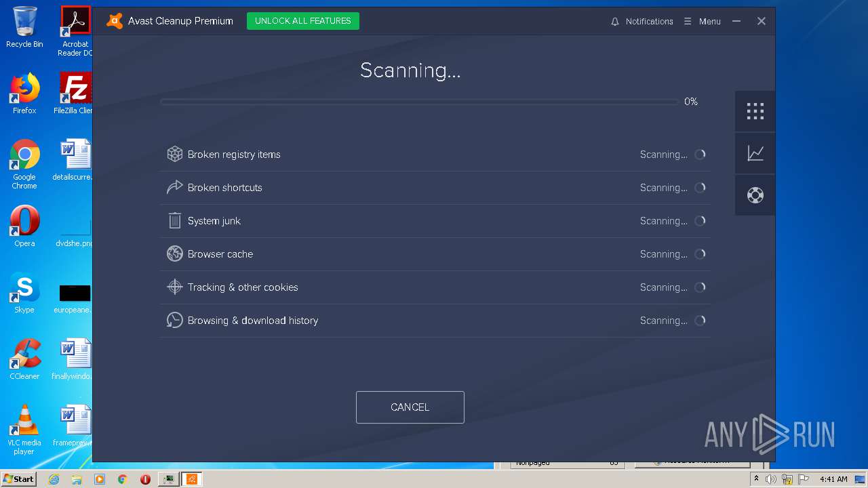Open the Windows Start menu
Screen dimensions: 868x488
pos(18,479)
